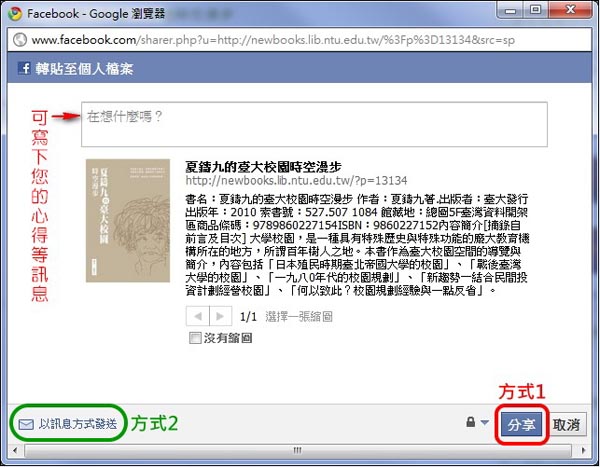Click the envelope icon beside 以訊息方式發送
Screen dimensions: 600x467
26,424
